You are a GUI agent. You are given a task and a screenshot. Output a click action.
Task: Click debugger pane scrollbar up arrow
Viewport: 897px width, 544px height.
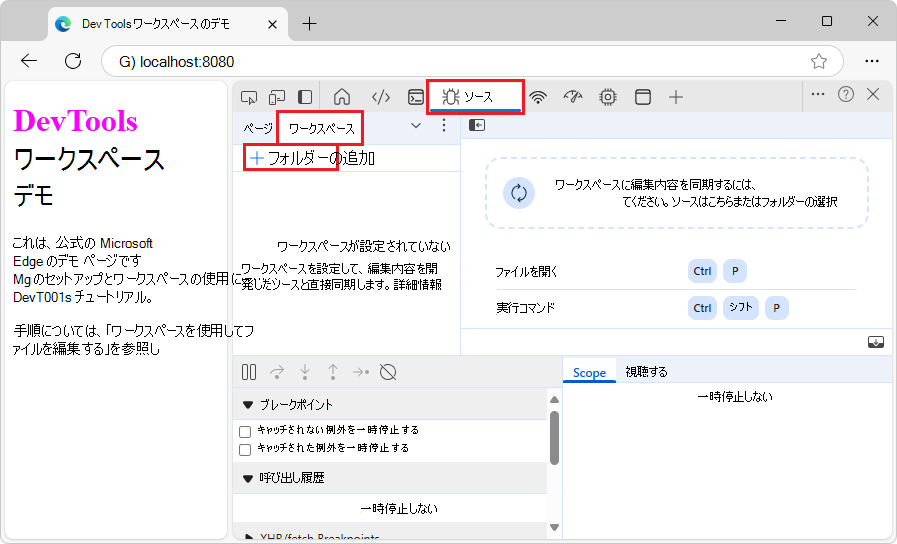coord(554,399)
